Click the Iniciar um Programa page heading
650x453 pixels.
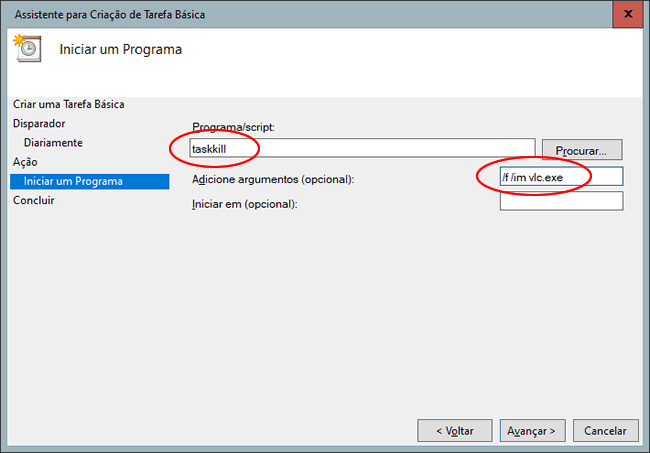tap(121, 49)
